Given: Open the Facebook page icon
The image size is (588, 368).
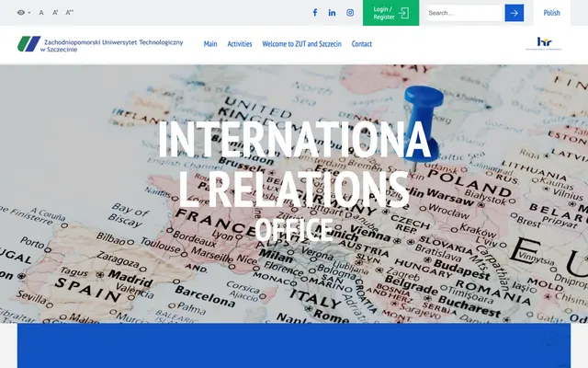Looking at the screenshot, I should [x=315, y=13].
